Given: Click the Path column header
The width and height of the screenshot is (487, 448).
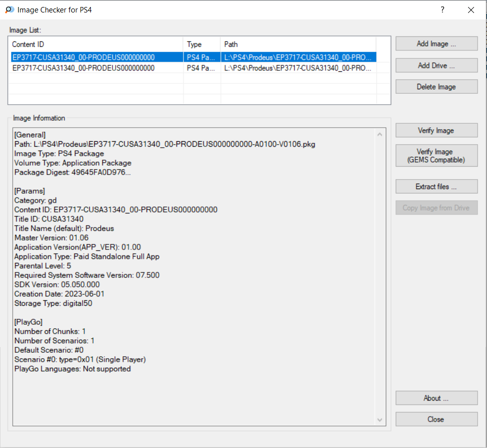Looking at the screenshot, I should tap(298, 44).
